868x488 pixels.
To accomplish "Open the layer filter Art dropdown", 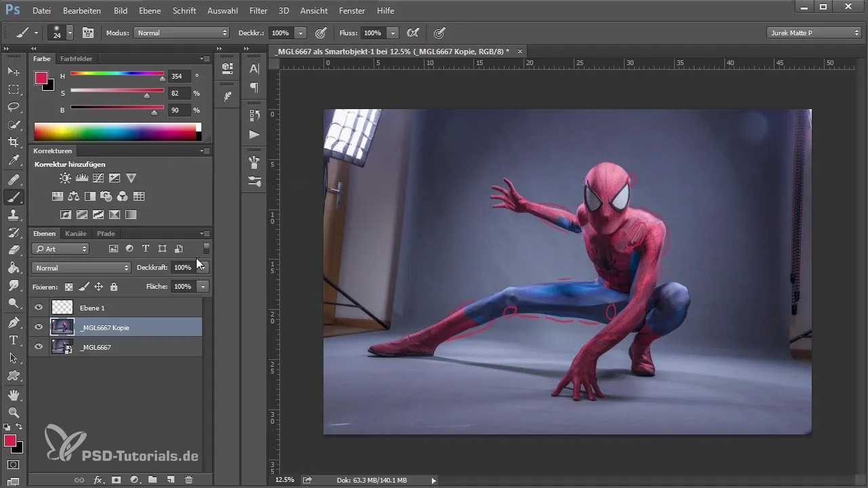I will [61, 249].
